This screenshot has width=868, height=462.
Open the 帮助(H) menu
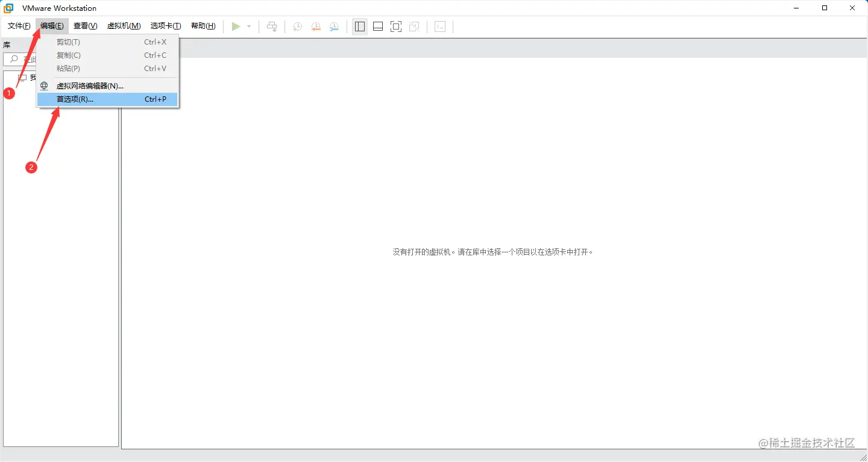(203, 26)
